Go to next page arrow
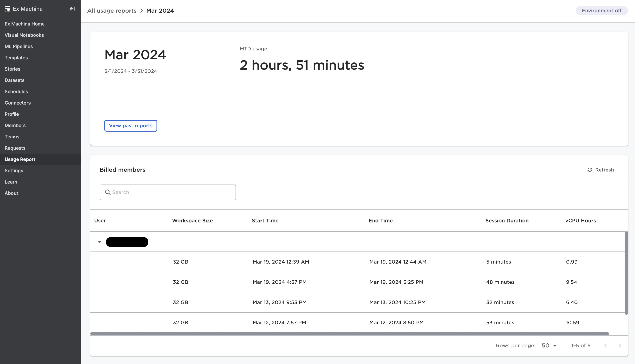 click(620, 346)
